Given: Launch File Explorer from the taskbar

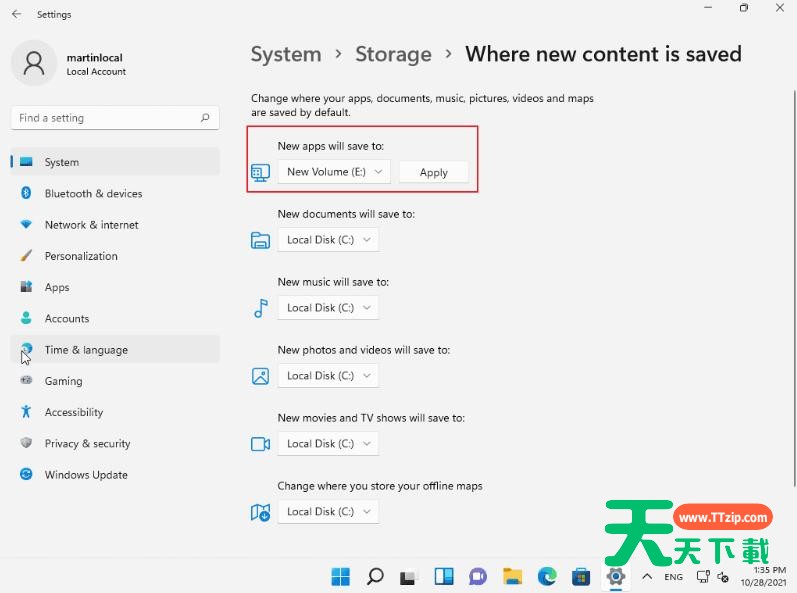Looking at the screenshot, I should (512, 576).
